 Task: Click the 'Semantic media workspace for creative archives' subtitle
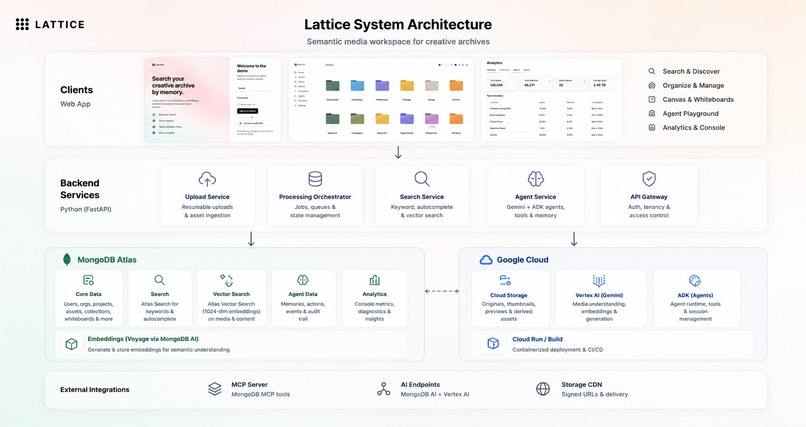[x=398, y=42]
